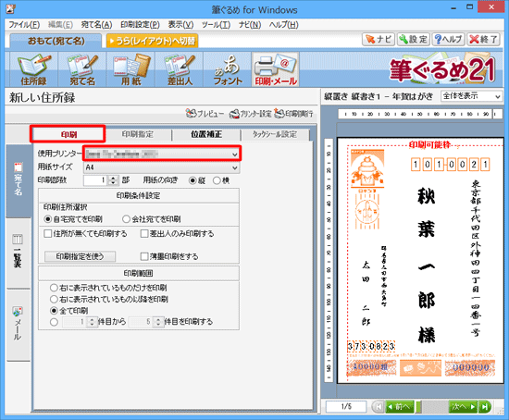Viewport: 509px width, 420px height.
Task: Open the フォント font tool icon
Action: click(x=228, y=69)
